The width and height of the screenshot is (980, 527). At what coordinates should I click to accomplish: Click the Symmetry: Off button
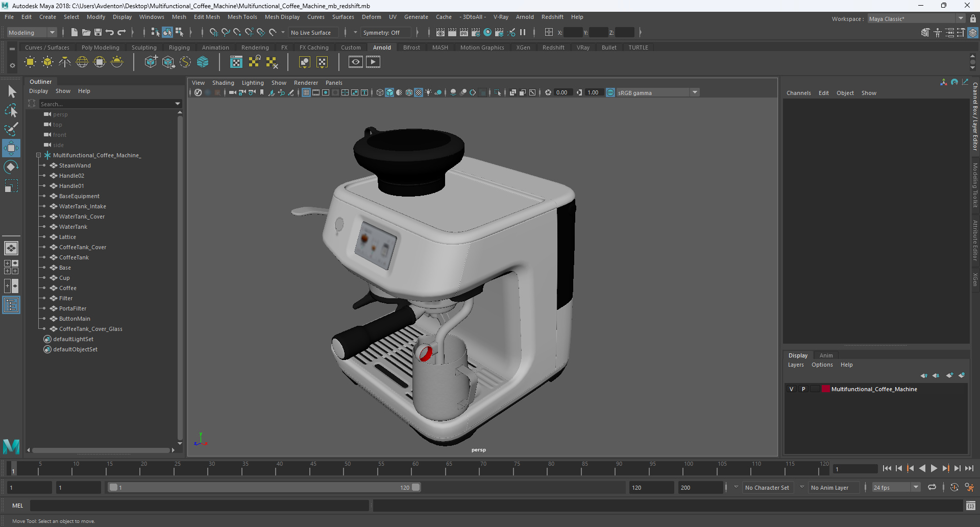[x=381, y=33]
